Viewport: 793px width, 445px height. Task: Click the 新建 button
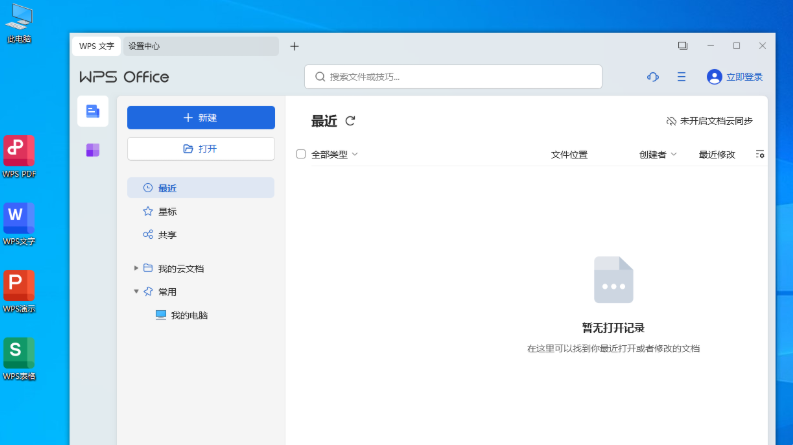pos(200,118)
